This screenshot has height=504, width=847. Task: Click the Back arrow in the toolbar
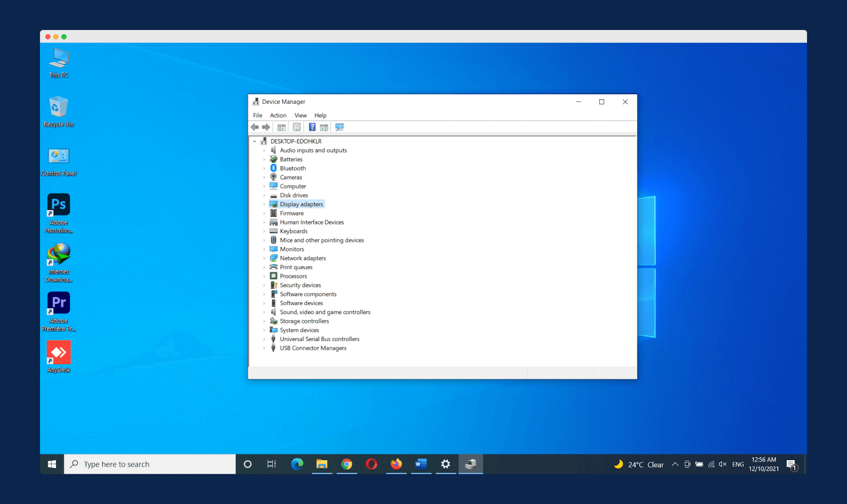pyautogui.click(x=255, y=127)
